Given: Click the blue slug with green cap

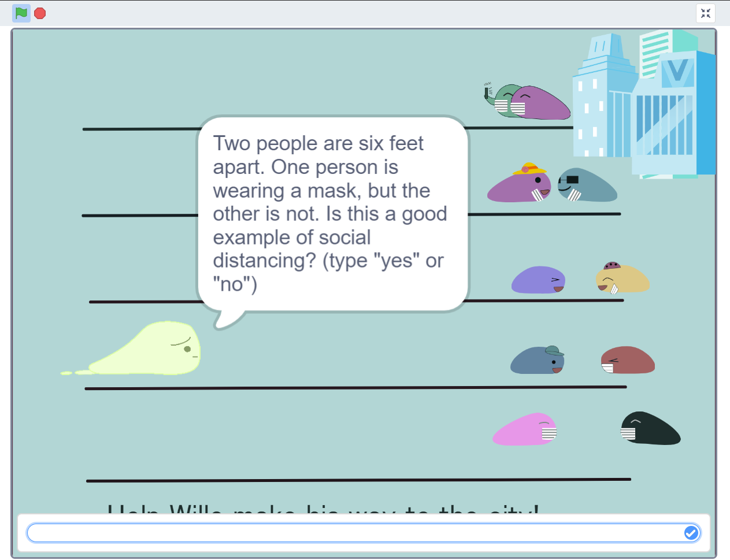Looking at the screenshot, I should 538,360.
